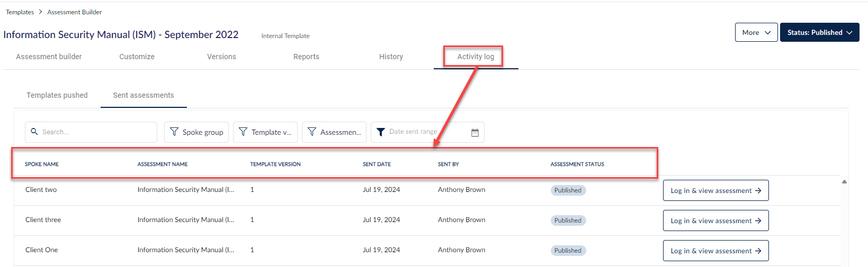Open the Status: Published dropdown
This screenshot has height=267, width=868.
tap(819, 32)
